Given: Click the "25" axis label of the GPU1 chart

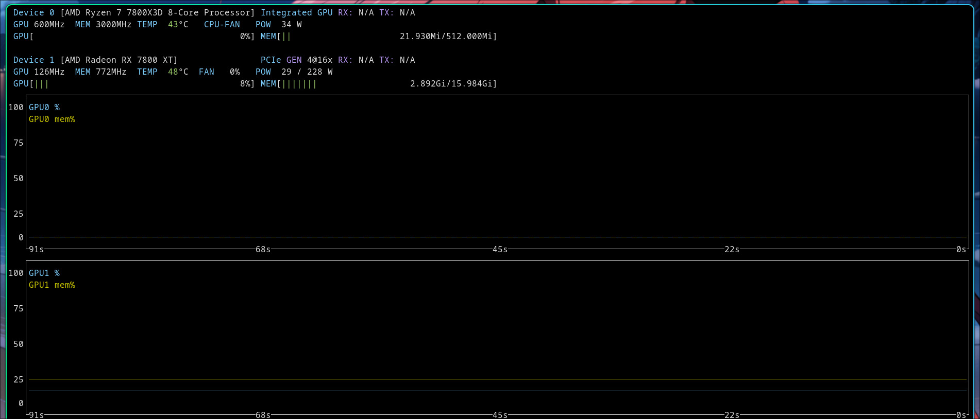Looking at the screenshot, I should click(19, 379).
